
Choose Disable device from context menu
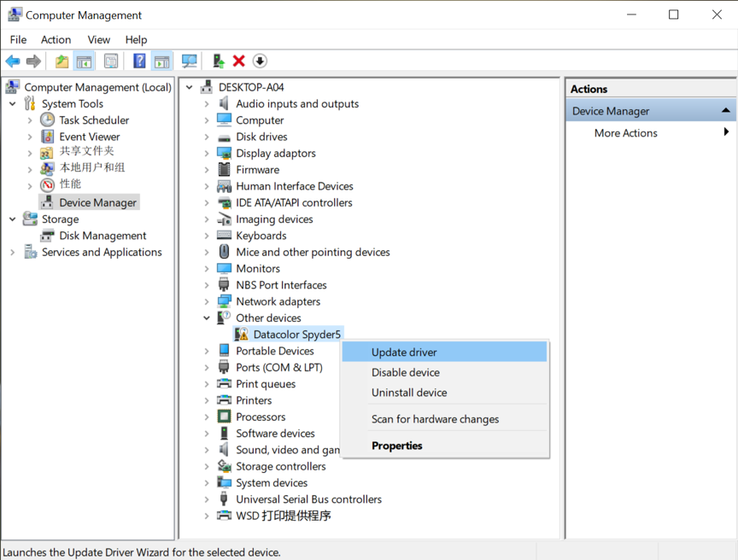tap(444, 372)
